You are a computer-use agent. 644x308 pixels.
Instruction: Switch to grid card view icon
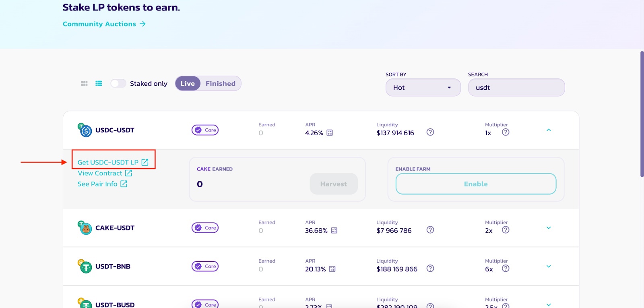click(84, 84)
